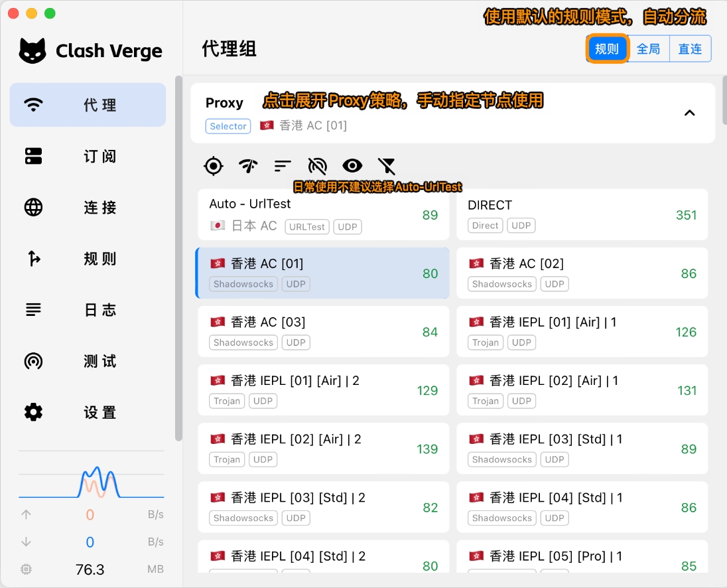Switch to 全局 global mode

[x=648, y=49]
